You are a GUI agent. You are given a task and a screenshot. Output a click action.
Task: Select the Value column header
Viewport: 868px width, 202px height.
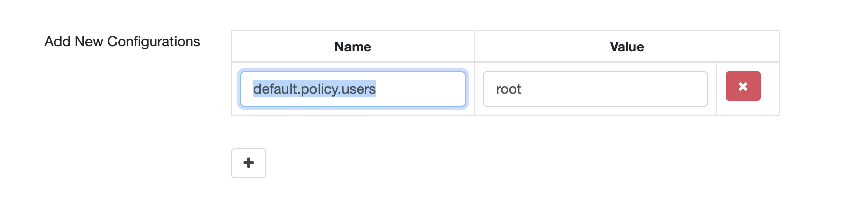click(x=627, y=47)
